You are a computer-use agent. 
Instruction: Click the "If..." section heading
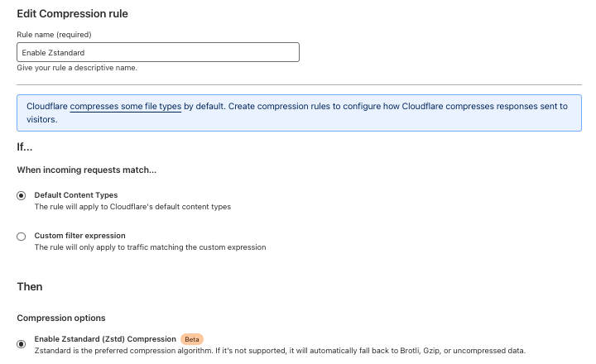24,147
